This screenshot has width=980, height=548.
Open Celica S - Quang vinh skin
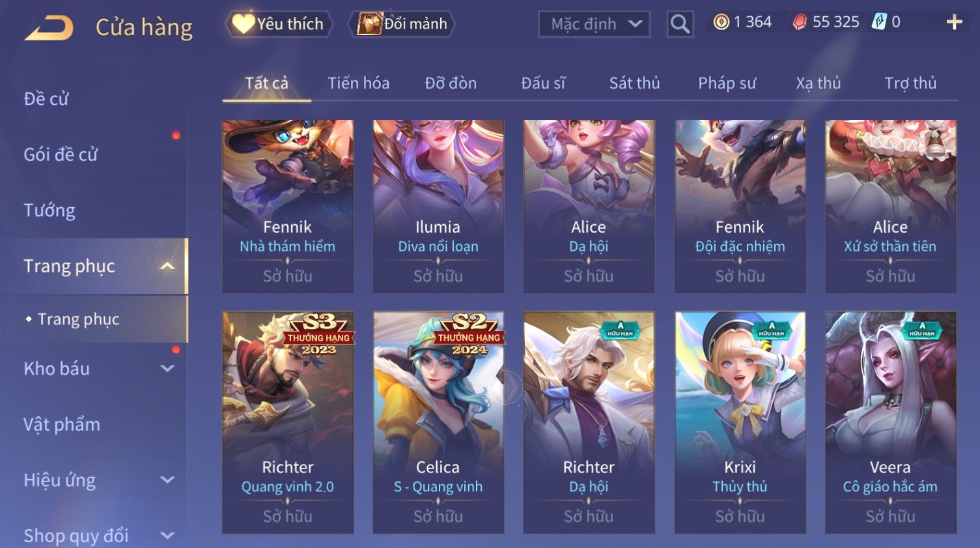tap(438, 422)
